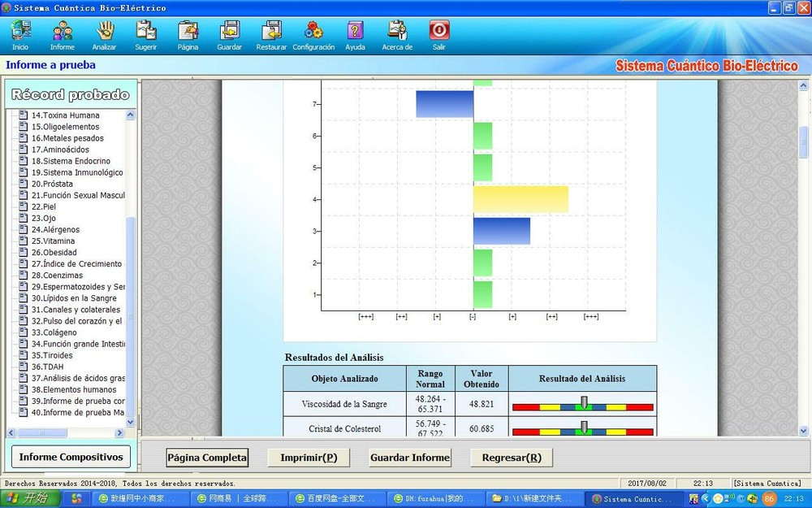The height and width of the screenshot is (508, 812).
Task: Click the Guardar Informe button
Action: 410,458
